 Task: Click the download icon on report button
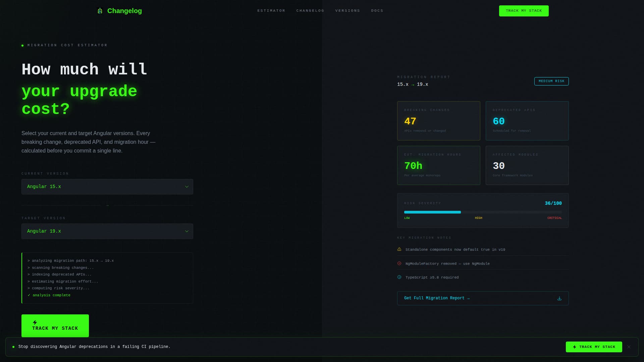tap(559, 298)
